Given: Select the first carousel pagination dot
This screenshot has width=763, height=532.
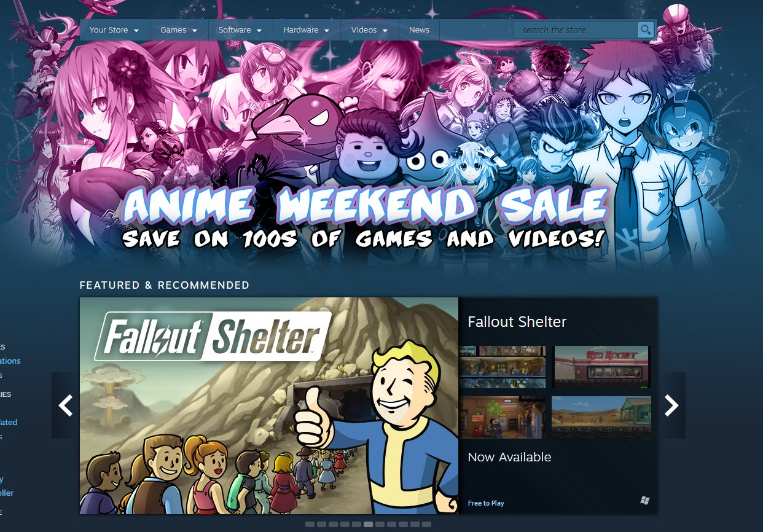Looking at the screenshot, I should (x=310, y=524).
